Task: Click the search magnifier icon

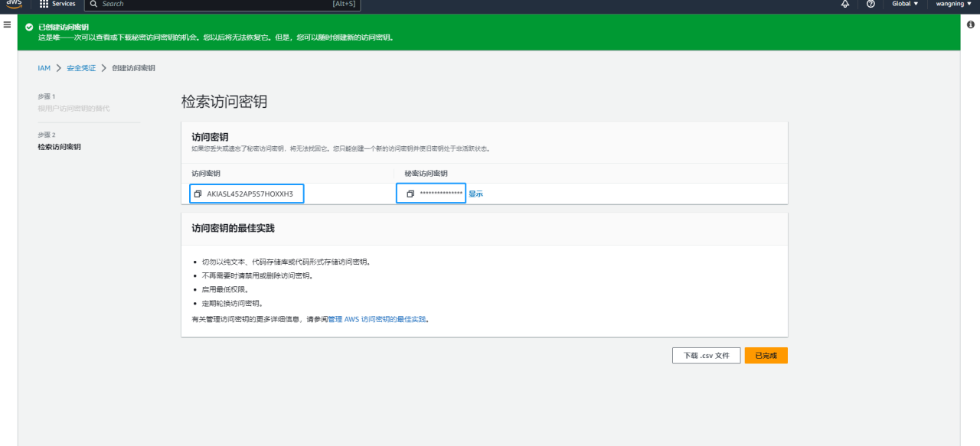Action: coord(93,4)
